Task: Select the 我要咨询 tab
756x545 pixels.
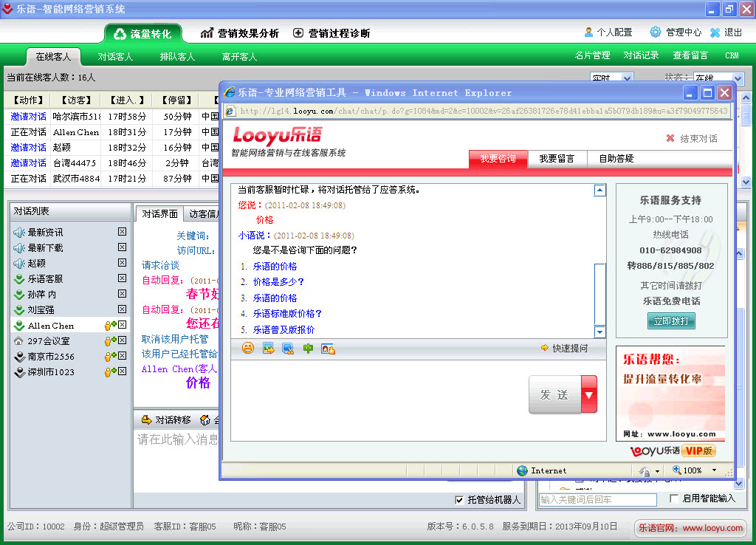Action: tap(498, 159)
